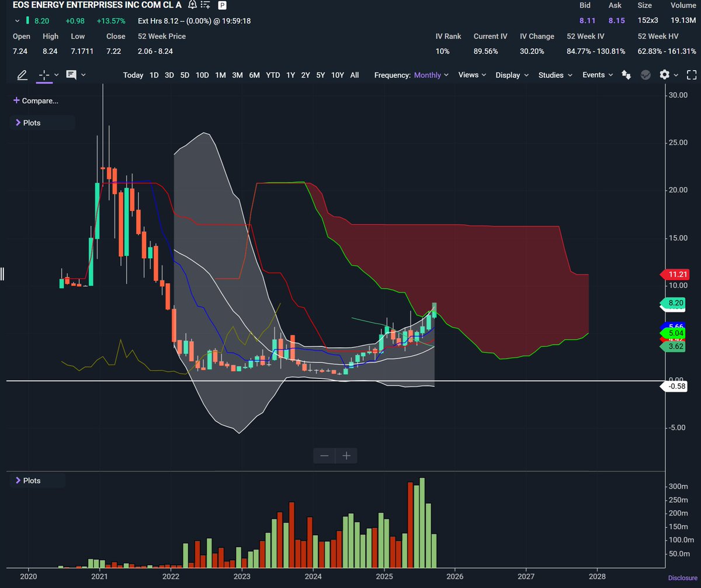Viewport: 701px width, 588px height.
Task: Set chart range to 1D
Action: coord(154,75)
